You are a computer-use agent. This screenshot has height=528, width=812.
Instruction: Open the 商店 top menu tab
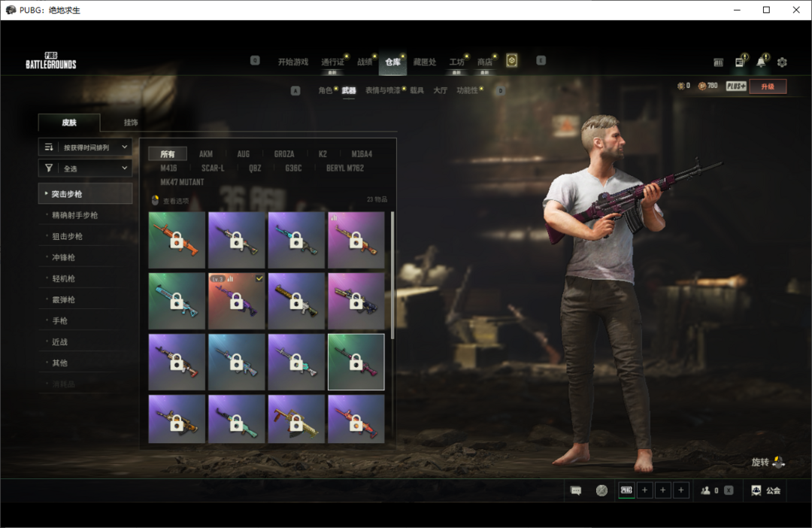pos(485,62)
